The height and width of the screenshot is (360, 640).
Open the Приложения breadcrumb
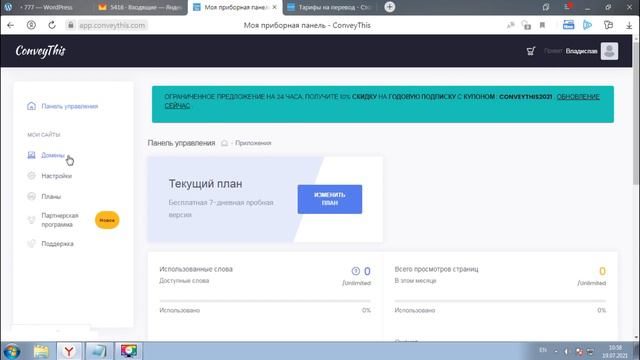(x=253, y=143)
